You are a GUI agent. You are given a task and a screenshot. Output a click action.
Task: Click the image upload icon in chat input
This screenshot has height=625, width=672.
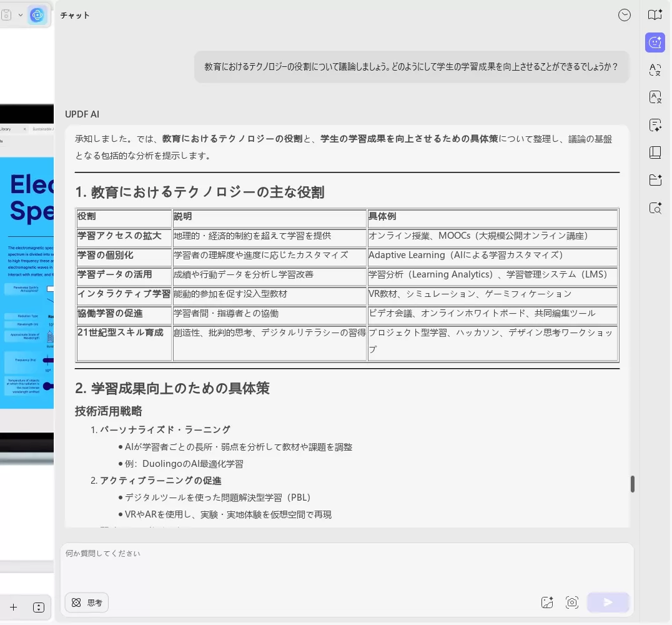tap(547, 602)
